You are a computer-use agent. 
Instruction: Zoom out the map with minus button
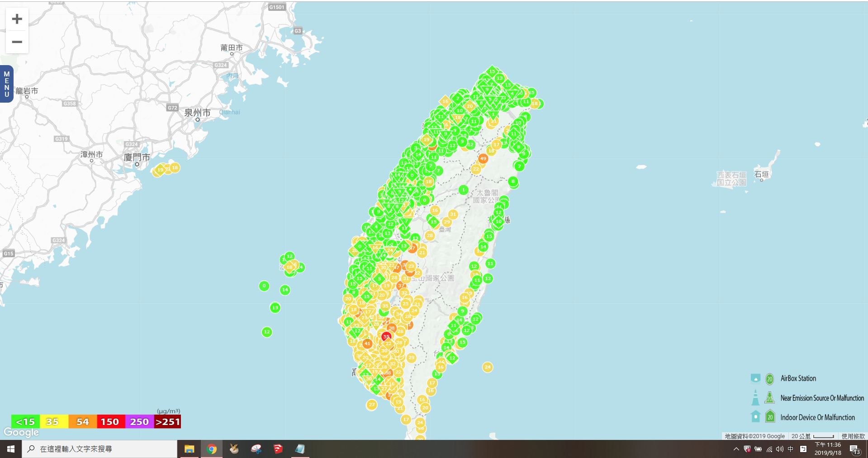click(x=17, y=42)
